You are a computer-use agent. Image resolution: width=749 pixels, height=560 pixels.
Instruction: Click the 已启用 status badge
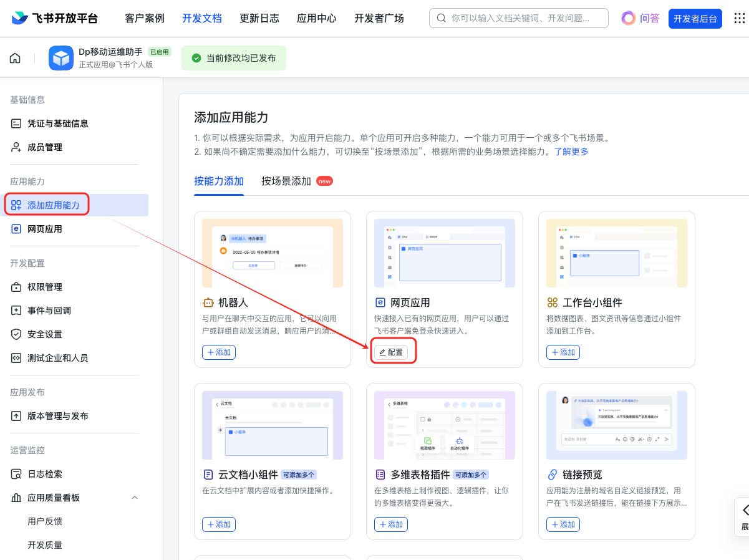(x=159, y=52)
